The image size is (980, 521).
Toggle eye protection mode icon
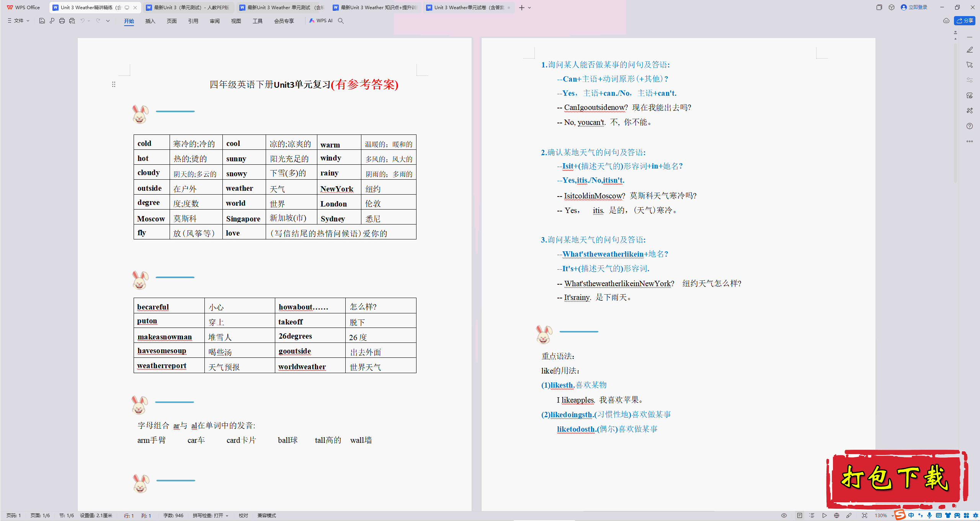784,516
